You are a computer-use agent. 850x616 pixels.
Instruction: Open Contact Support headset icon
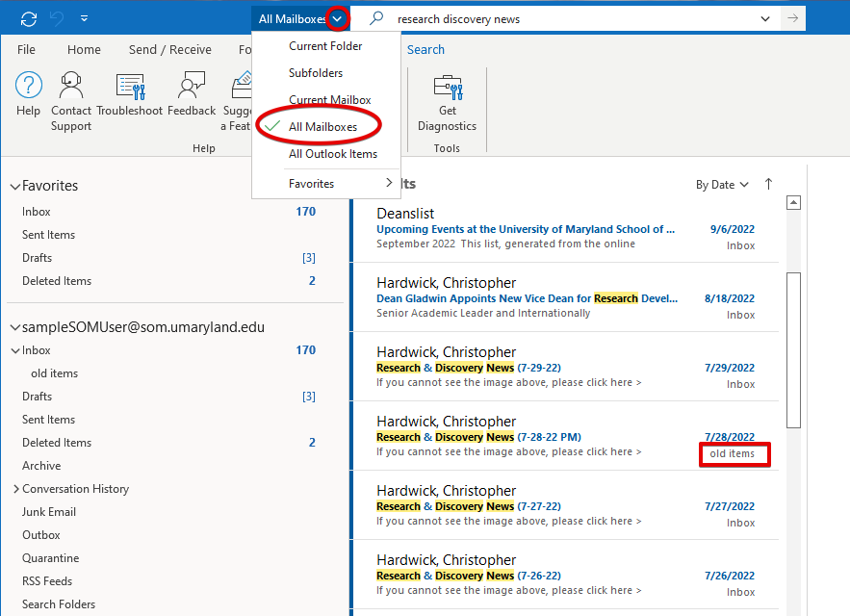(71, 87)
